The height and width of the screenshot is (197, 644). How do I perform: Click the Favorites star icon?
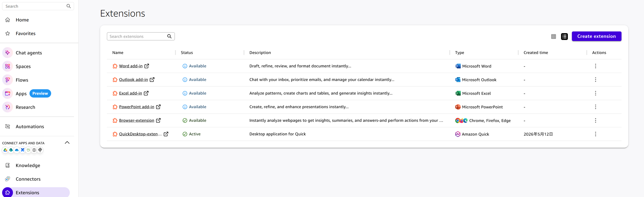click(x=8, y=33)
